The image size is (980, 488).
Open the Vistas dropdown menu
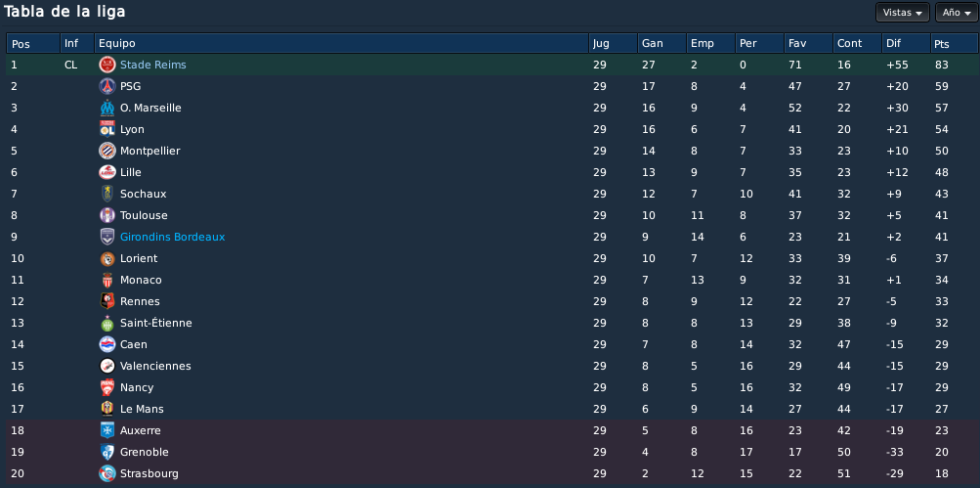coord(903,13)
